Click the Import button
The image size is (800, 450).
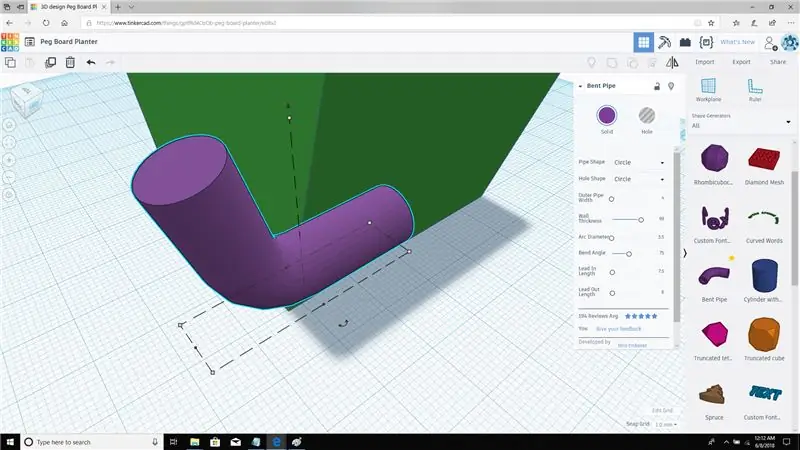(x=705, y=62)
